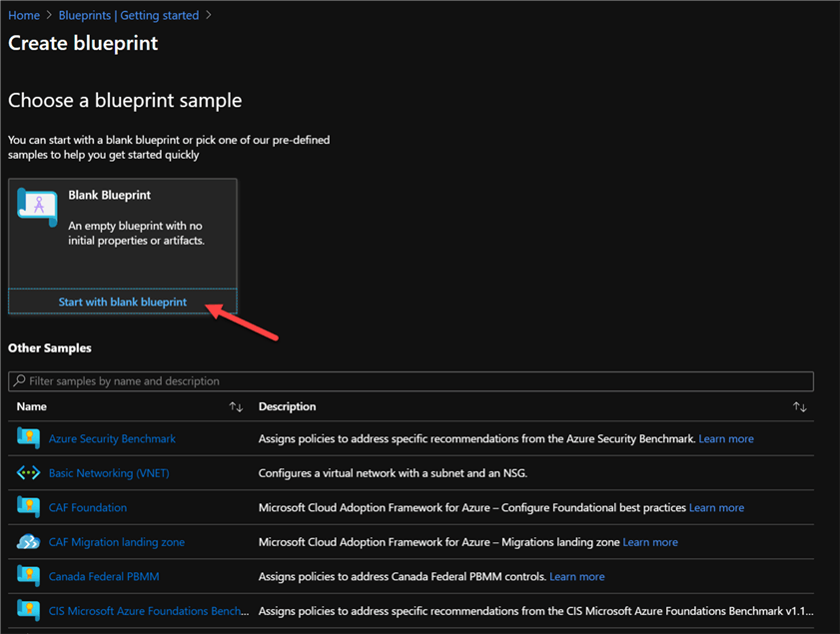Viewport: 840px width, 634px height.
Task: Open Blueprints | Getting started breadcrumb
Action: point(128,16)
